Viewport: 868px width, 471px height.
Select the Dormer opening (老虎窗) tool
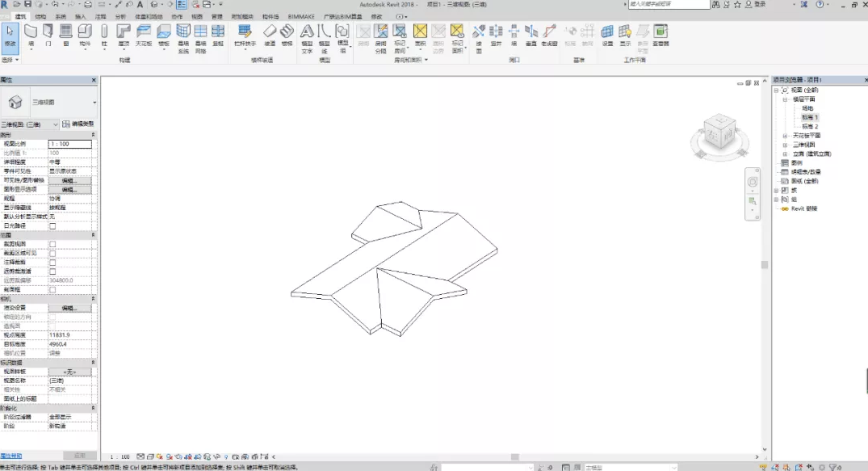pyautogui.click(x=549, y=36)
